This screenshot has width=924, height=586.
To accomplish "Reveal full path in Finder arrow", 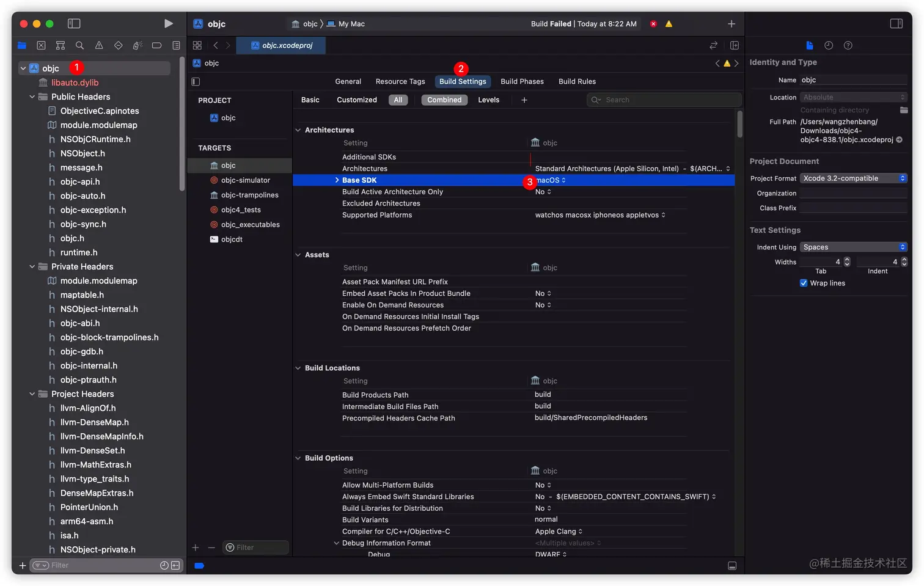I will [900, 140].
